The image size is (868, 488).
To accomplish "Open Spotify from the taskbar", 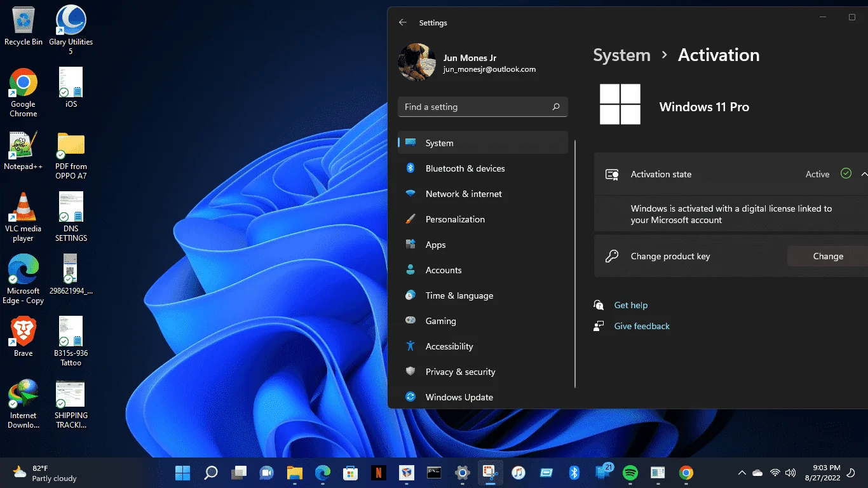I will pyautogui.click(x=630, y=473).
